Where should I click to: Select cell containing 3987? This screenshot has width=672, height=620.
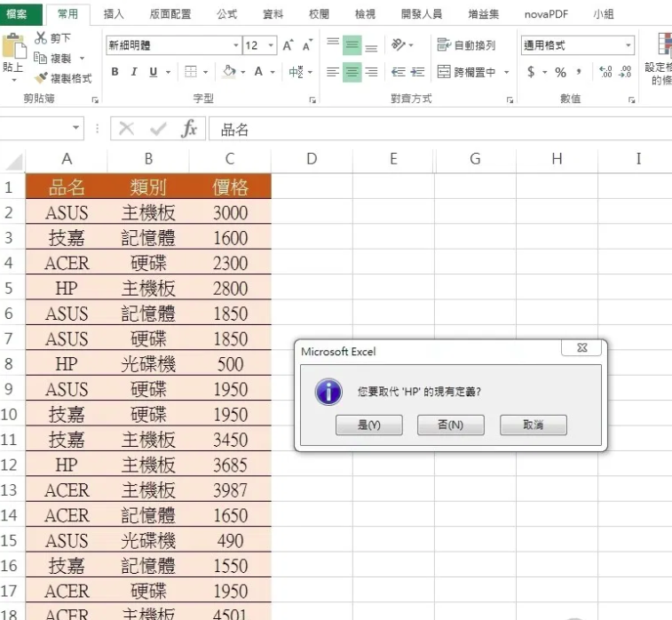click(x=230, y=490)
